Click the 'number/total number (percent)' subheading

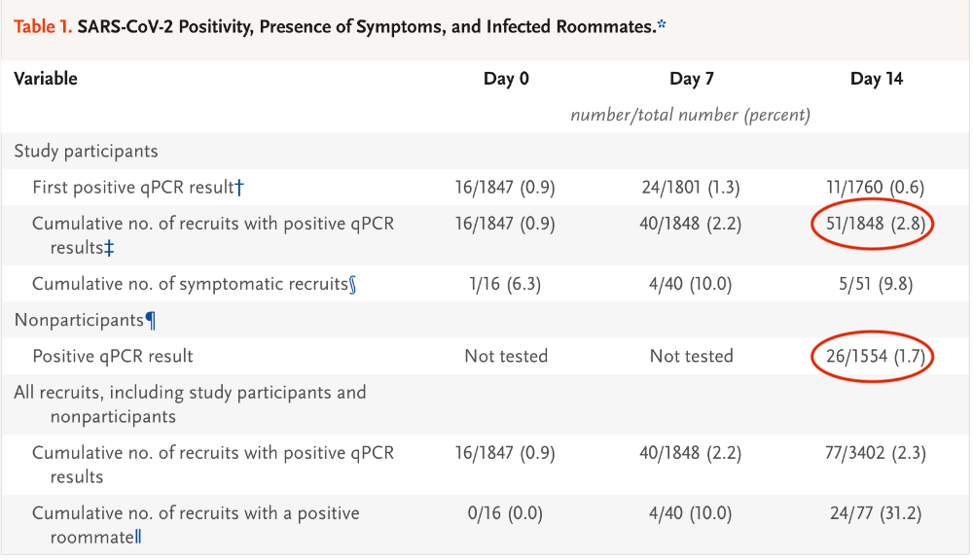pos(691,115)
